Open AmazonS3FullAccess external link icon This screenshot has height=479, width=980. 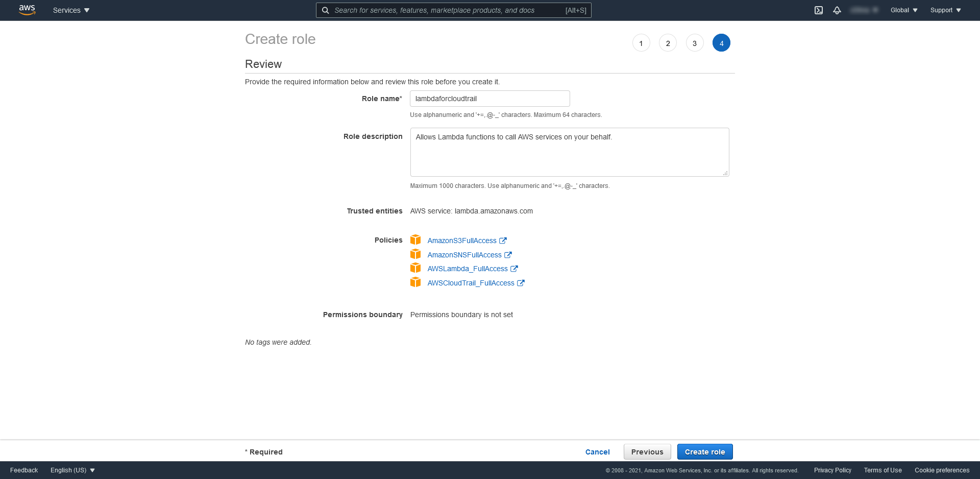click(503, 241)
